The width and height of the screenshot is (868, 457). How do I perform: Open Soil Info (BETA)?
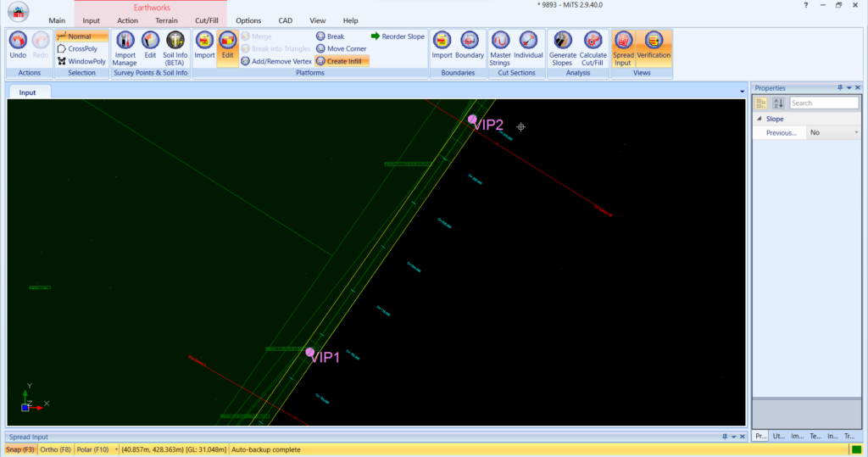(175, 48)
